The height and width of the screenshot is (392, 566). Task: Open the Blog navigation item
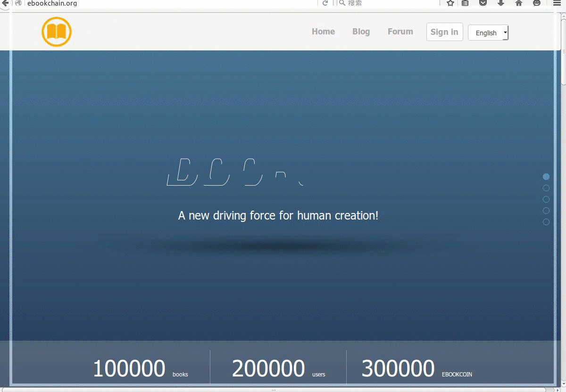click(x=361, y=32)
